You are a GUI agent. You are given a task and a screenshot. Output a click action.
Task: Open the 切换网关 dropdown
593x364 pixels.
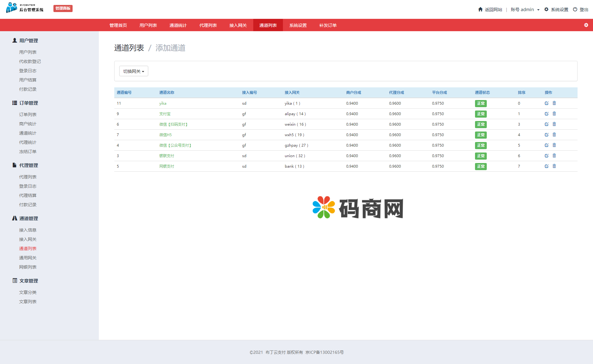133,71
